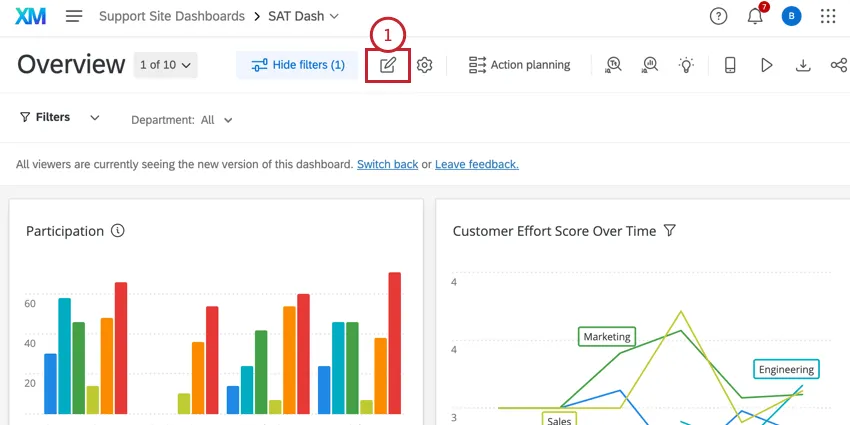Toggle Hide filters (1) button
The width and height of the screenshot is (850, 425).
[297, 65]
